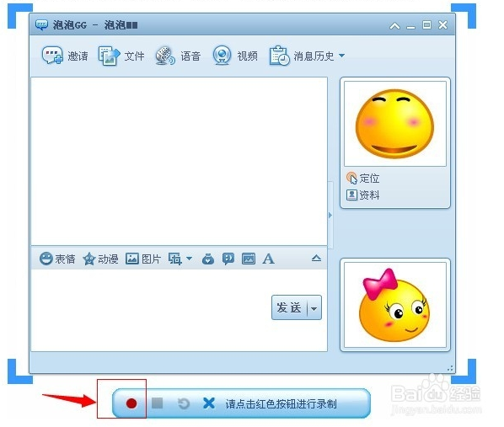Image resolution: width=504 pixels, height=427 pixels.
Task: Click your own avatar with pink bow
Action: point(395,305)
